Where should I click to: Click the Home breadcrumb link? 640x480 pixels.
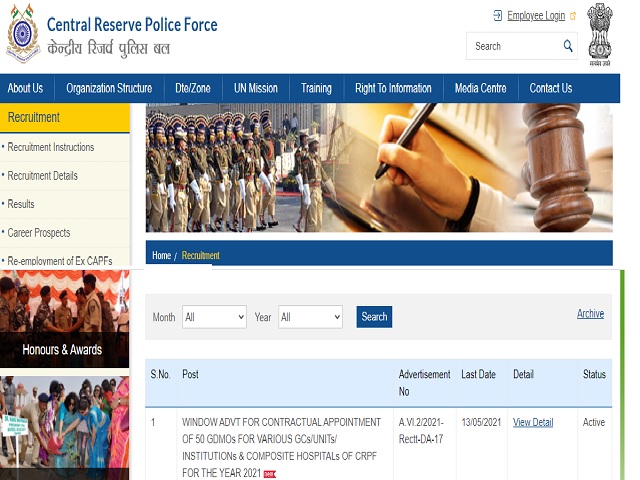click(161, 256)
